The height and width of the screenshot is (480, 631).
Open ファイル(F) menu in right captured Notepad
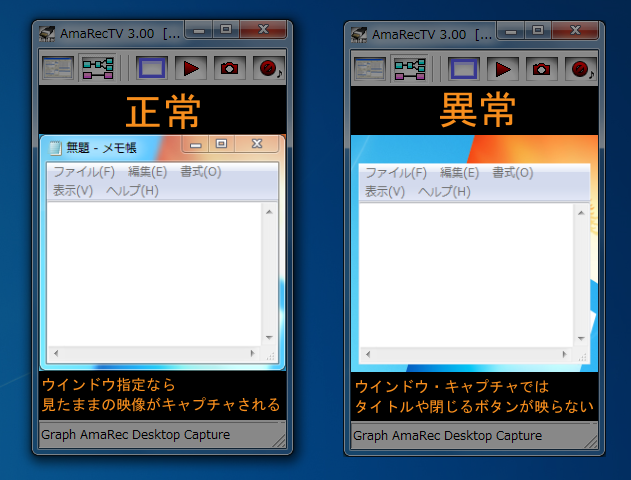[396, 173]
